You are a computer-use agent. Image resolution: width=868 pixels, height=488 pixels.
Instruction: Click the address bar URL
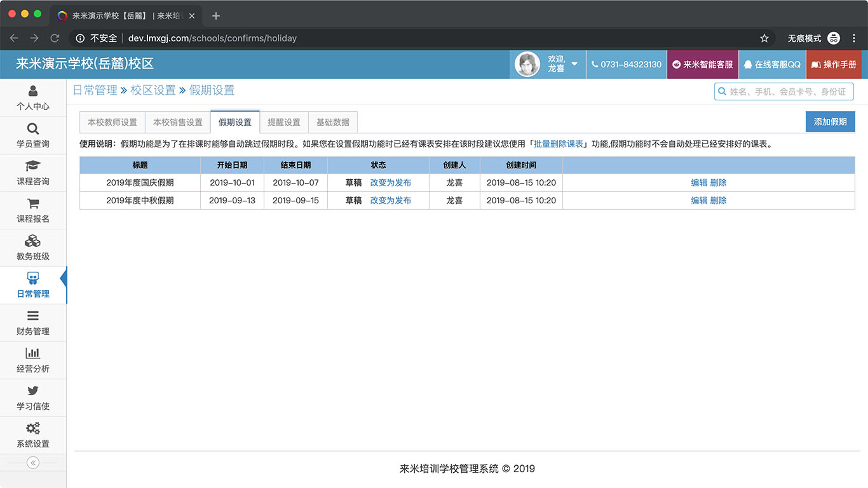coord(212,38)
